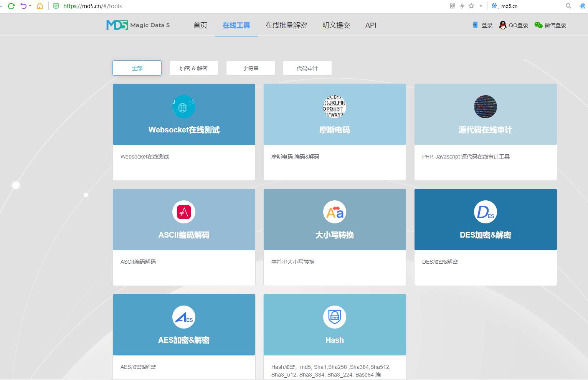Image resolution: width=588 pixels, height=380 pixels.
Task: Click 微信登录 link
Action: pos(555,25)
